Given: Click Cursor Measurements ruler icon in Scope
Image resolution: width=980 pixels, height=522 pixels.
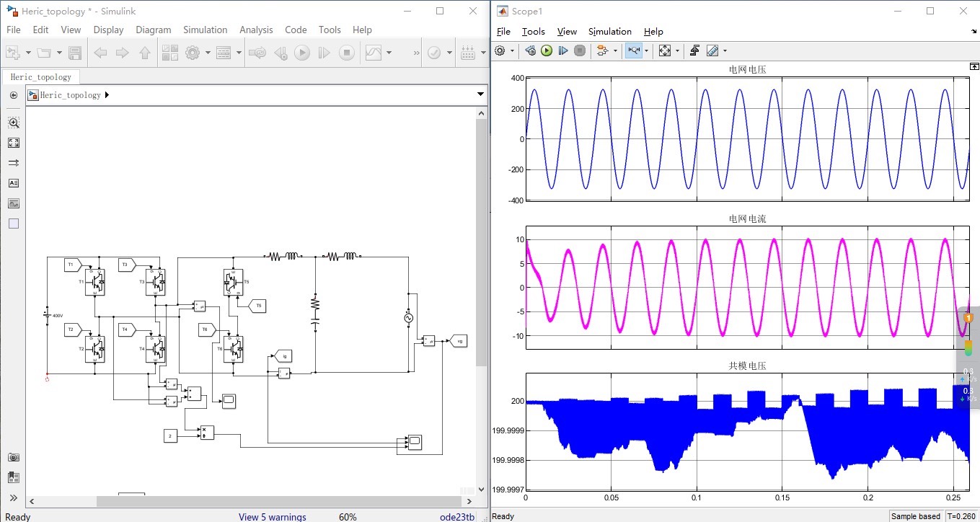Looking at the screenshot, I should pos(712,50).
